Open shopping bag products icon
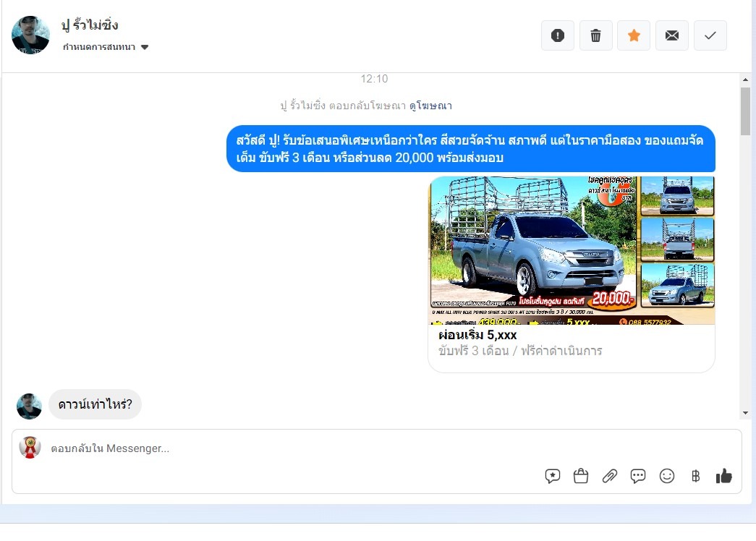Viewport: 756px width, 541px height. 580,476
